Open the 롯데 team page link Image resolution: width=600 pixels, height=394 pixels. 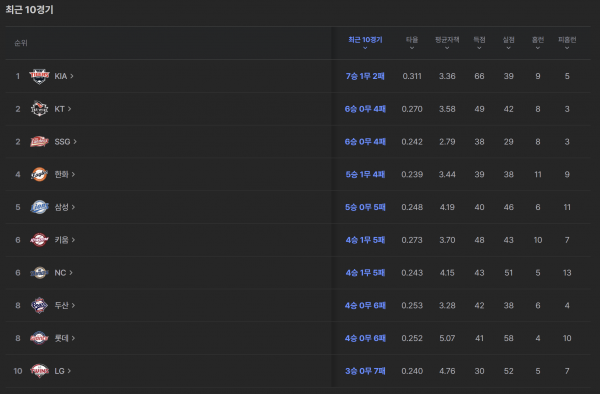click(x=65, y=338)
